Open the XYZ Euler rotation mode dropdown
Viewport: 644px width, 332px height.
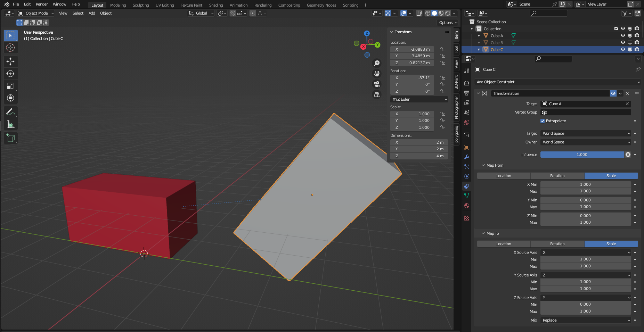[x=419, y=99]
